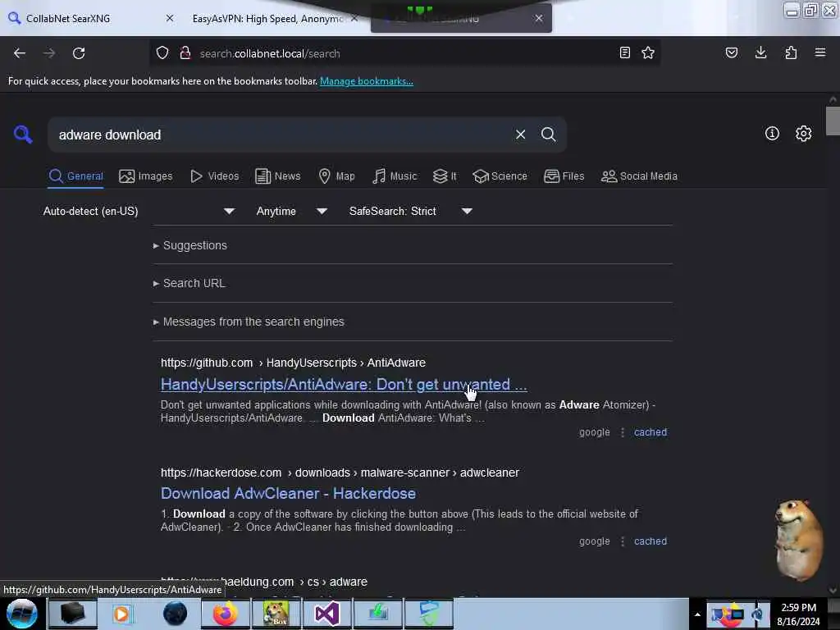The image size is (840, 630).
Task: Select the Social Media search category
Action: click(x=639, y=176)
